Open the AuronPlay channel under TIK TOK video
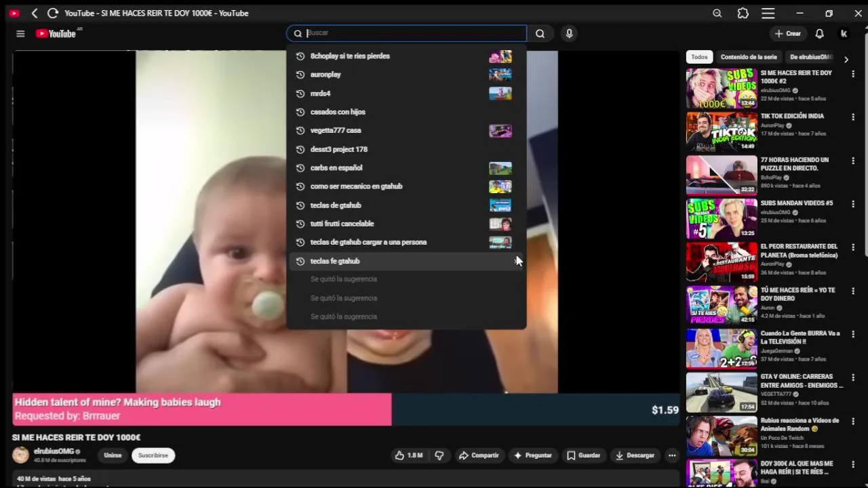The width and height of the screenshot is (868, 488). pos(772,125)
